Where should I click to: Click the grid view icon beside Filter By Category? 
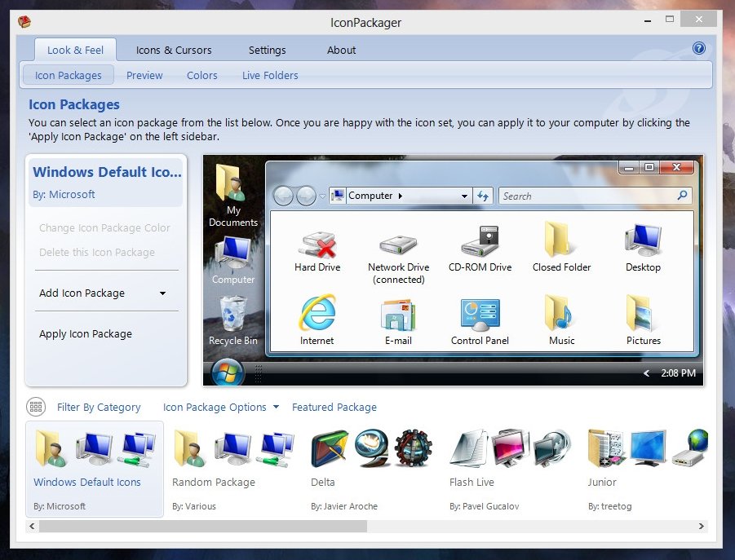[36, 407]
